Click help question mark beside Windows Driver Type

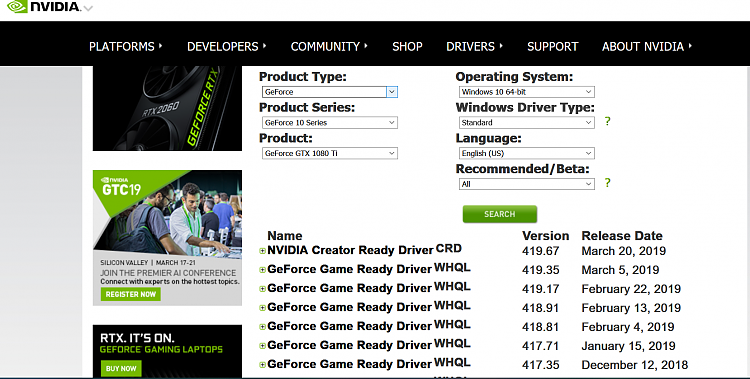(607, 121)
